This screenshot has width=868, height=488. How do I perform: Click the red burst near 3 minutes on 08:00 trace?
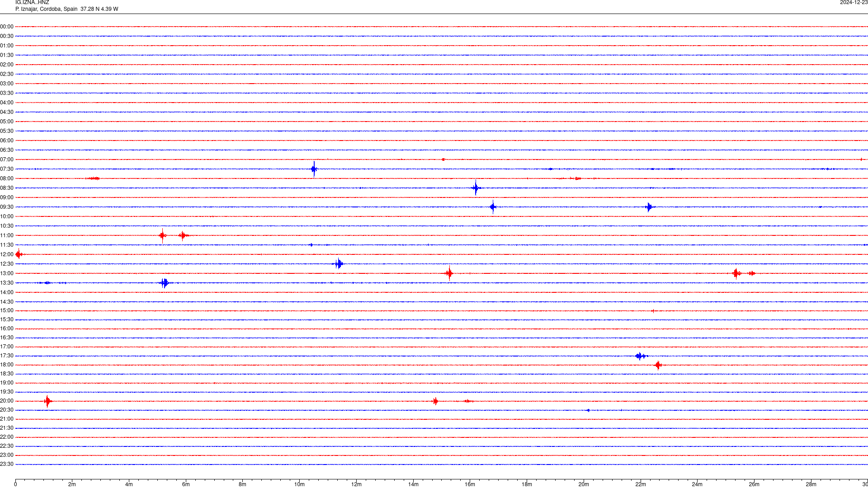(x=93, y=178)
